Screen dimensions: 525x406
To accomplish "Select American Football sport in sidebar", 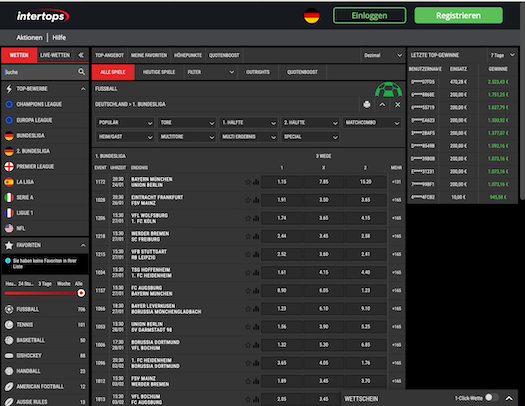I will (x=45, y=387).
